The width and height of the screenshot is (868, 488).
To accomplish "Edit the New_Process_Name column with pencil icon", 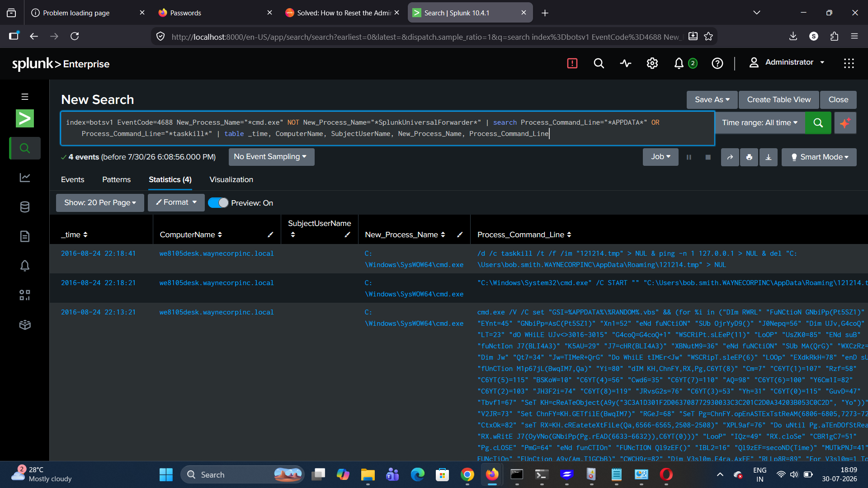I will [x=460, y=235].
